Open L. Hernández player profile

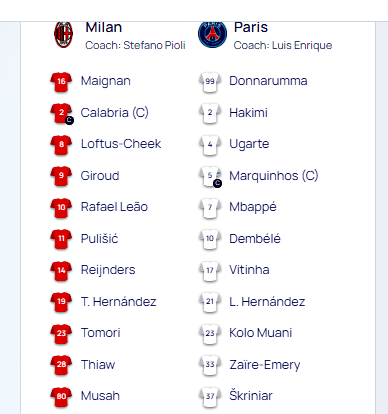(x=267, y=302)
